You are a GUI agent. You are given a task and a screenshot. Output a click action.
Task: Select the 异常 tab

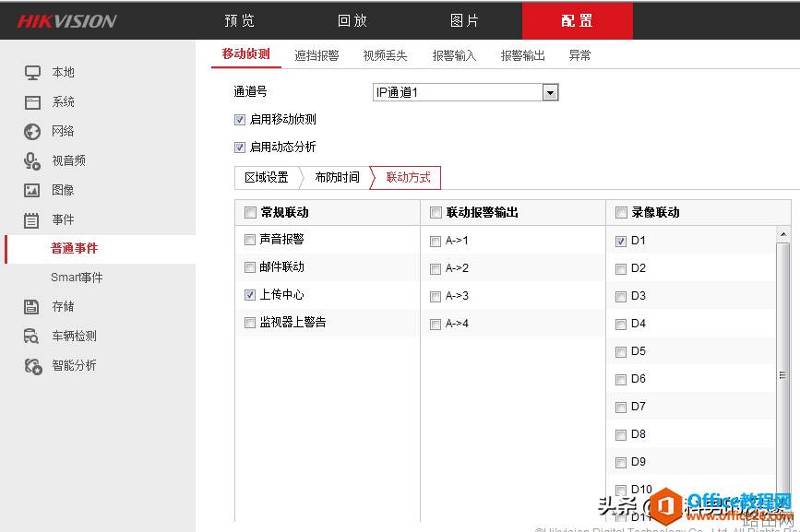pyautogui.click(x=579, y=55)
